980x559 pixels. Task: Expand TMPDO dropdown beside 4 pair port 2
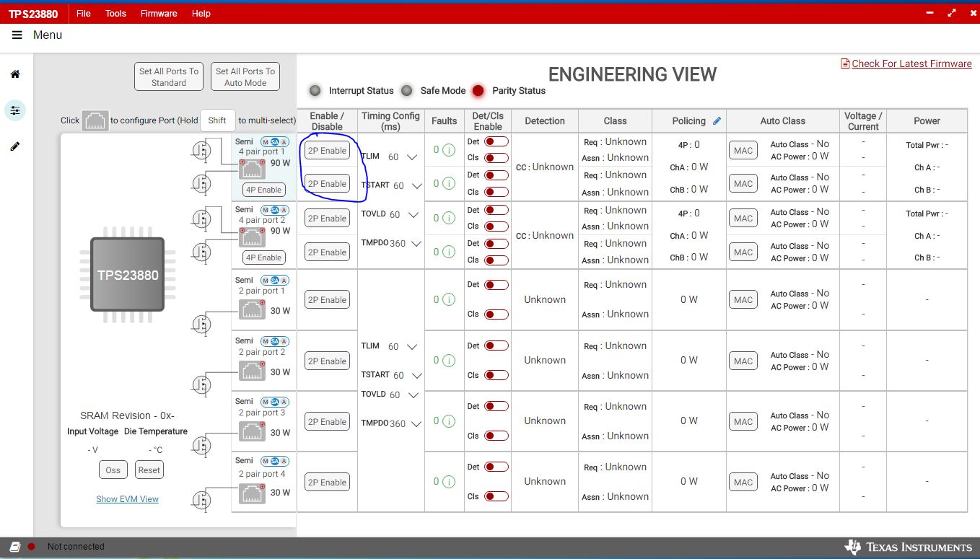click(416, 244)
